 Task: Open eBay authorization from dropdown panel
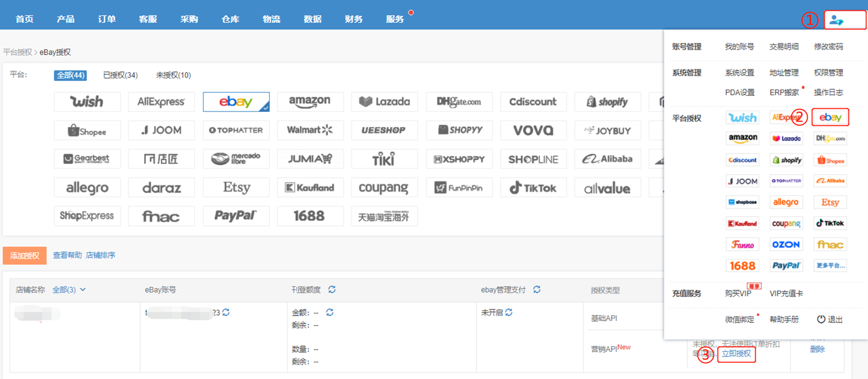pyautogui.click(x=830, y=118)
